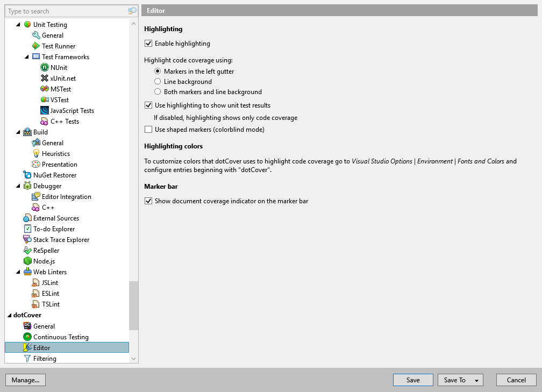Click the options tree scrollbar thumb

134,305
